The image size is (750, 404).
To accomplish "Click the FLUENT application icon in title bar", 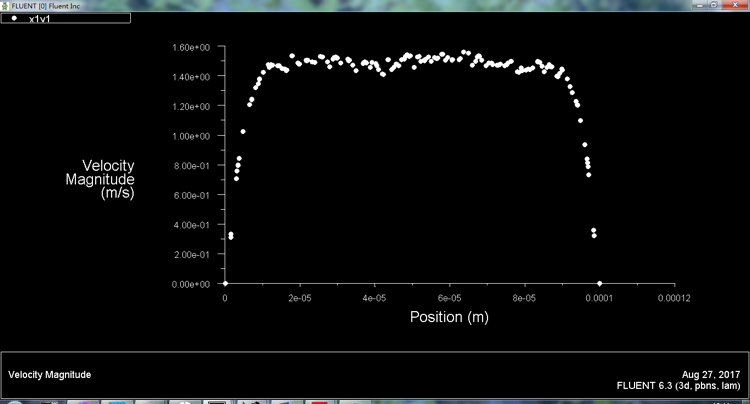I will [5, 6].
